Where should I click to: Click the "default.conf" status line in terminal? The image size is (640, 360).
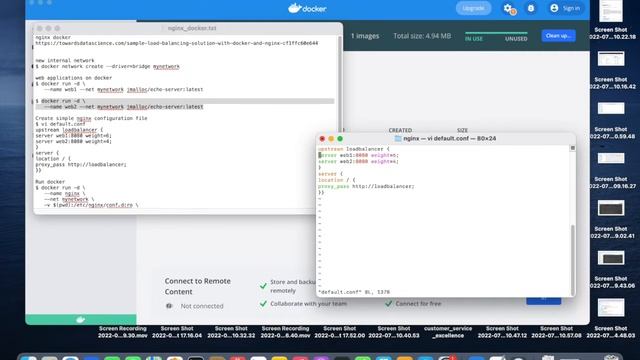pyautogui.click(x=354, y=292)
